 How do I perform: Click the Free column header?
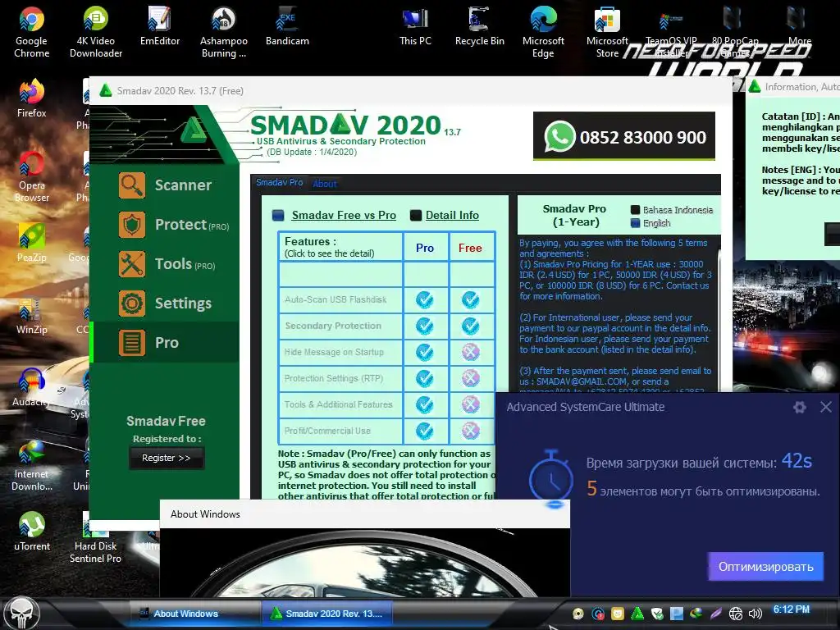point(470,248)
